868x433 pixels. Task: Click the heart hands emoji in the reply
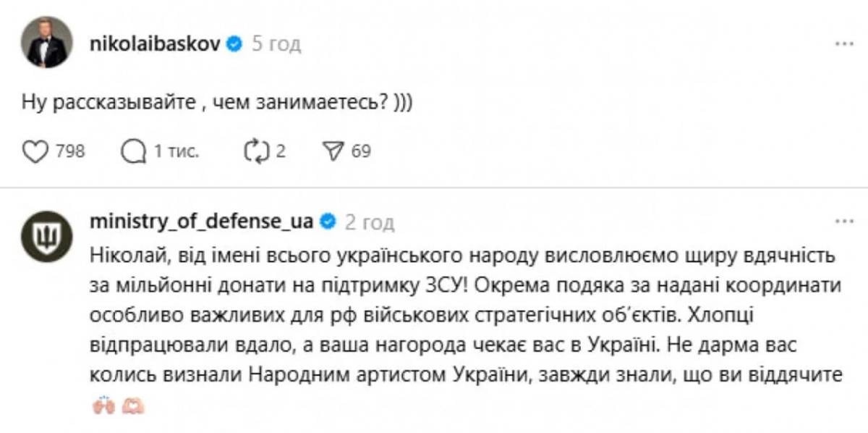133,404
